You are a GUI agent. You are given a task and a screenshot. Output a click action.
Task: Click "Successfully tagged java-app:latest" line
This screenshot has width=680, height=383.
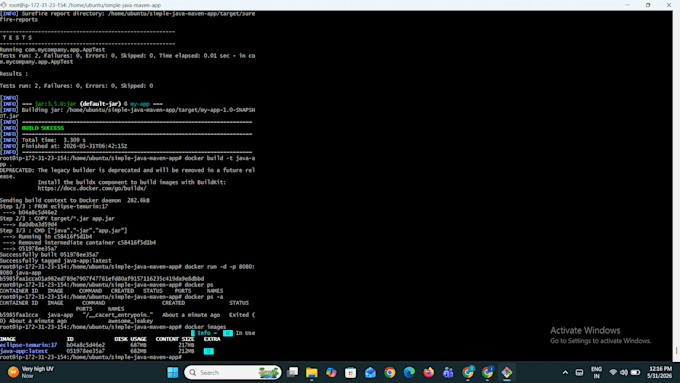coord(56,261)
